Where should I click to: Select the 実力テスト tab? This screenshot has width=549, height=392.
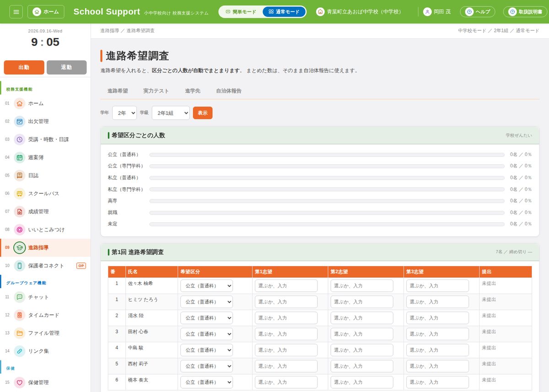(x=156, y=91)
